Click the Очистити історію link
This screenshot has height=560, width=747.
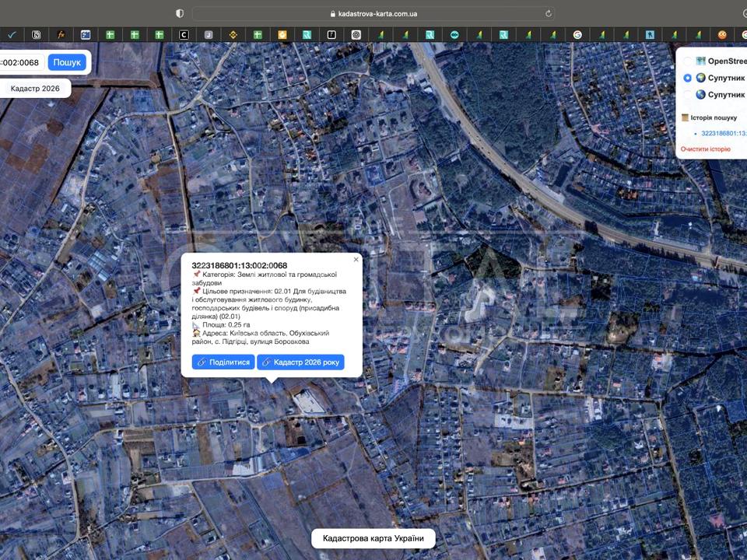[705, 149]
